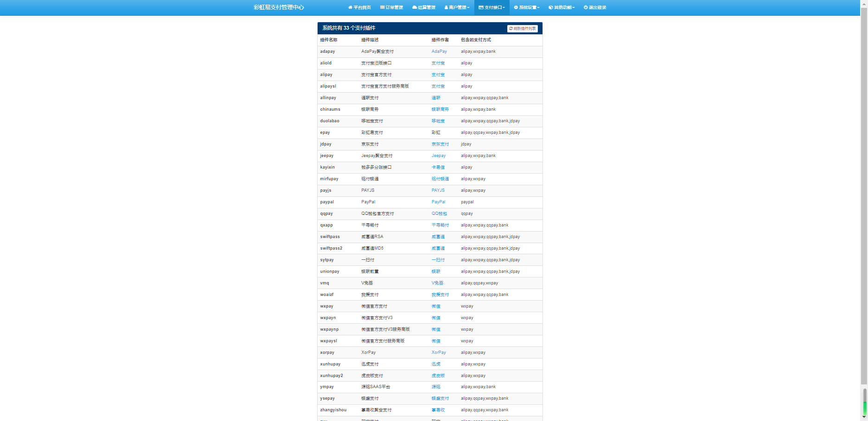This screenshot has width=868, height=421.
Task: Click the gear icon beside 系统设置
Action: [516, 7]
